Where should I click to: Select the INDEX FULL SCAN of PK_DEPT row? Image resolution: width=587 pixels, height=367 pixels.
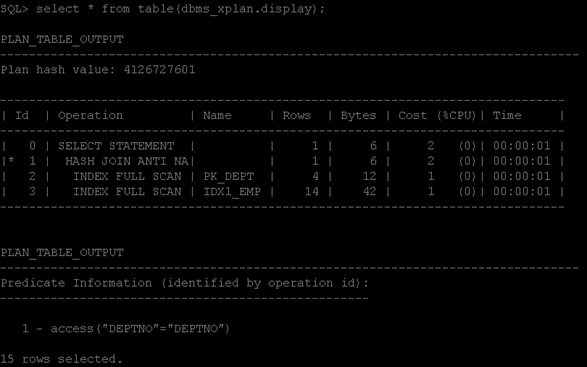[283, 176]
